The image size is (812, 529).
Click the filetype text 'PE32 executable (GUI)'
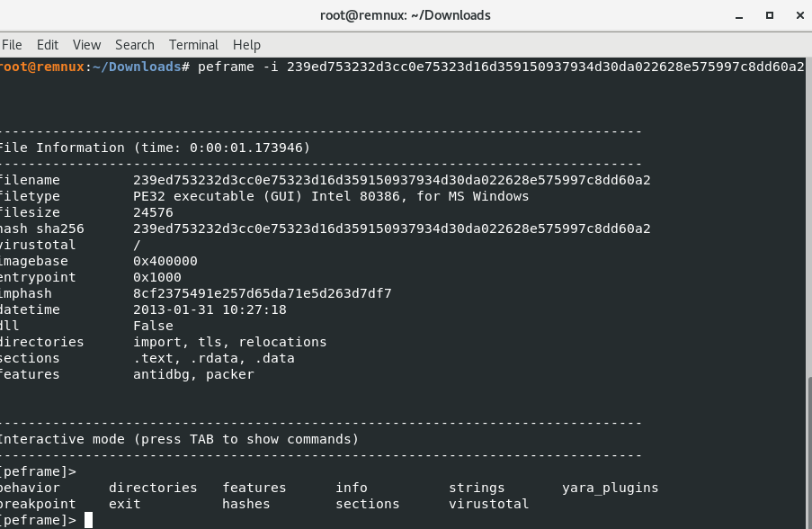click(218, 196)
